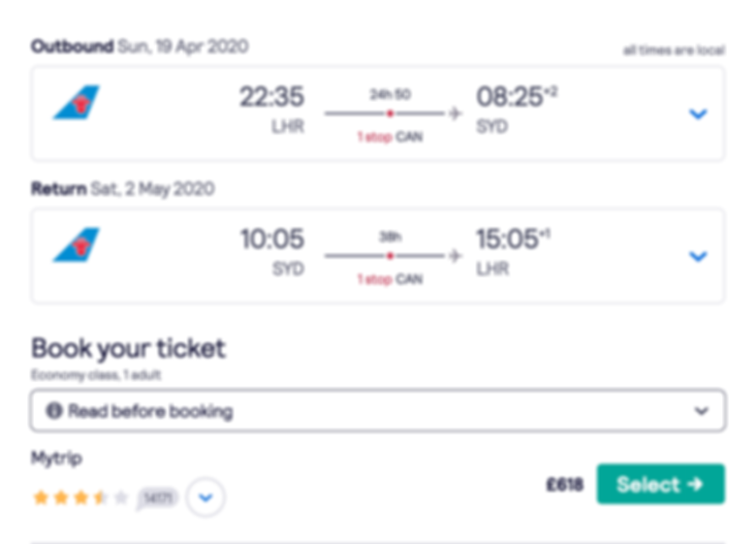This screenshot has width=756, height=544.
Task: Click the 22:35 LHR departure time
Action: (272, 96)
